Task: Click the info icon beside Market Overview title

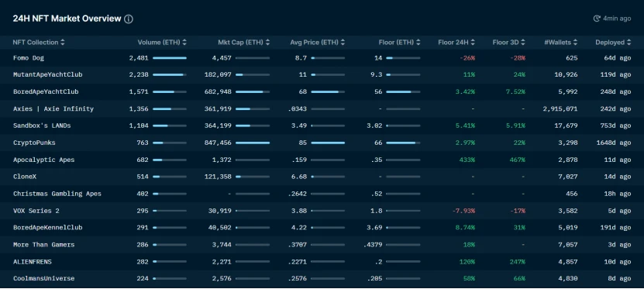Action: pyautogui.click(x=129, y=19)
